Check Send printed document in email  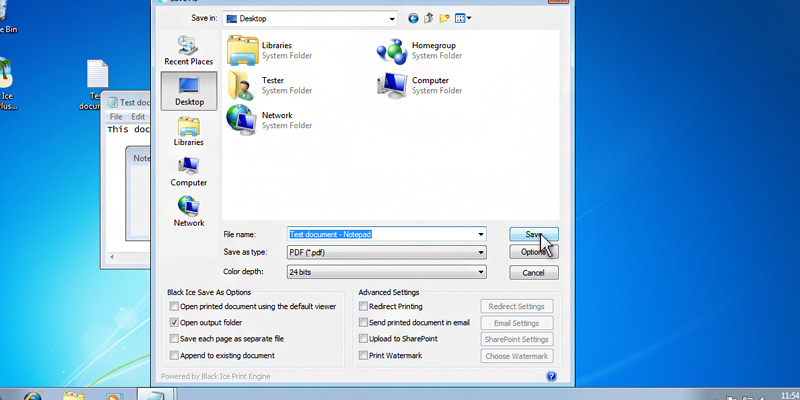[x=363, y=323]
